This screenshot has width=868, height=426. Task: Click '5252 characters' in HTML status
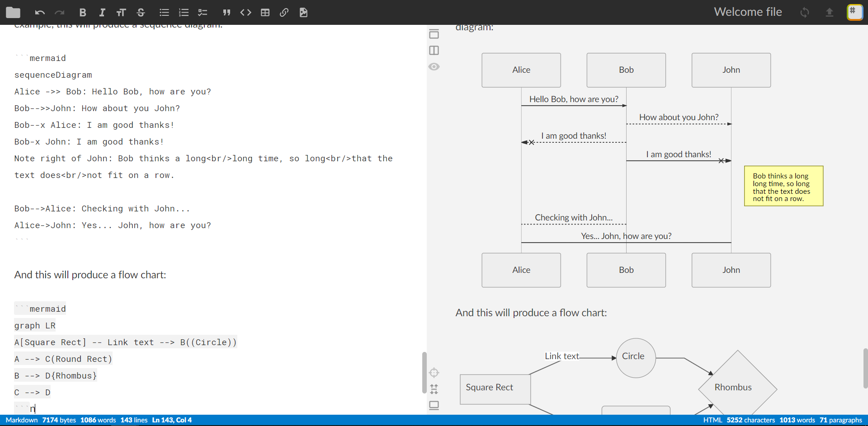[x=751, y=420]
